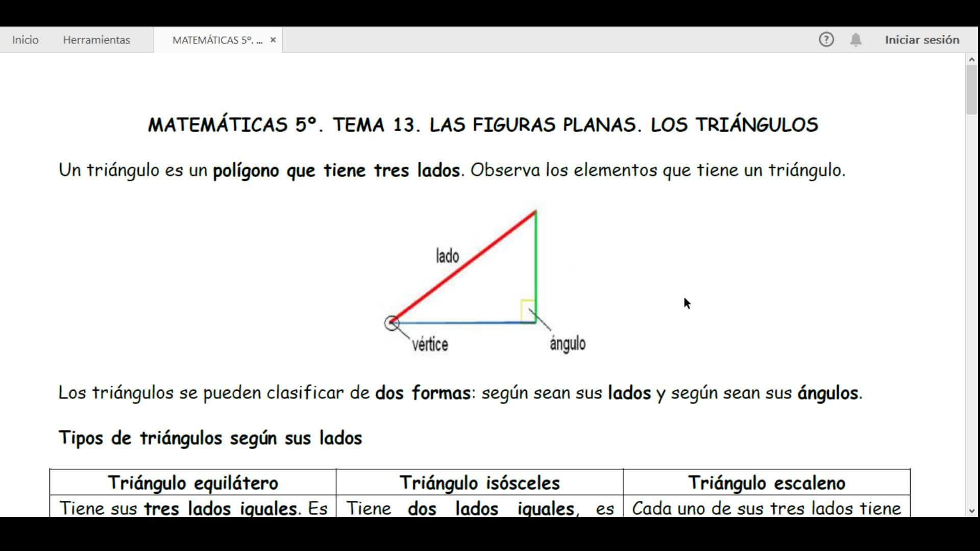Click the yellow right-angle square marker

pos(527,311)
